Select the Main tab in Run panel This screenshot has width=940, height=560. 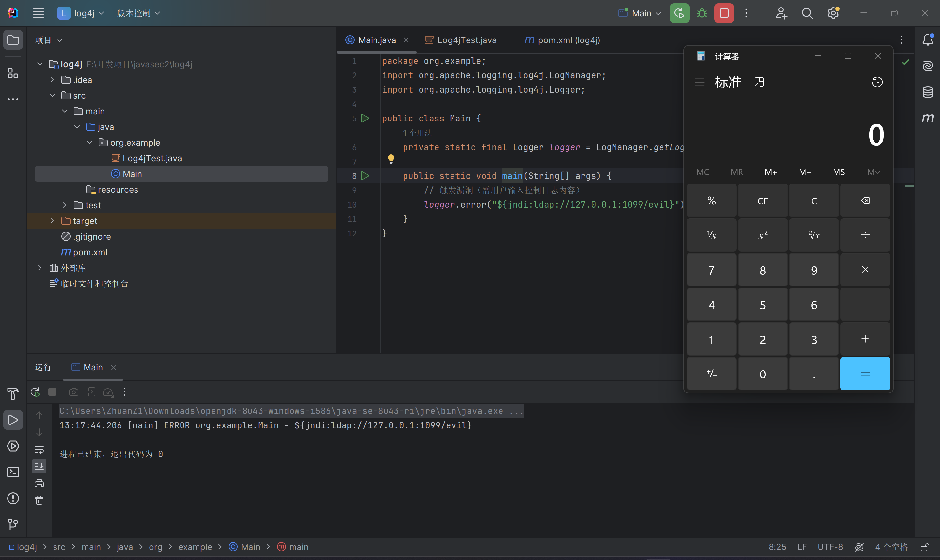(x=88, y=367)
